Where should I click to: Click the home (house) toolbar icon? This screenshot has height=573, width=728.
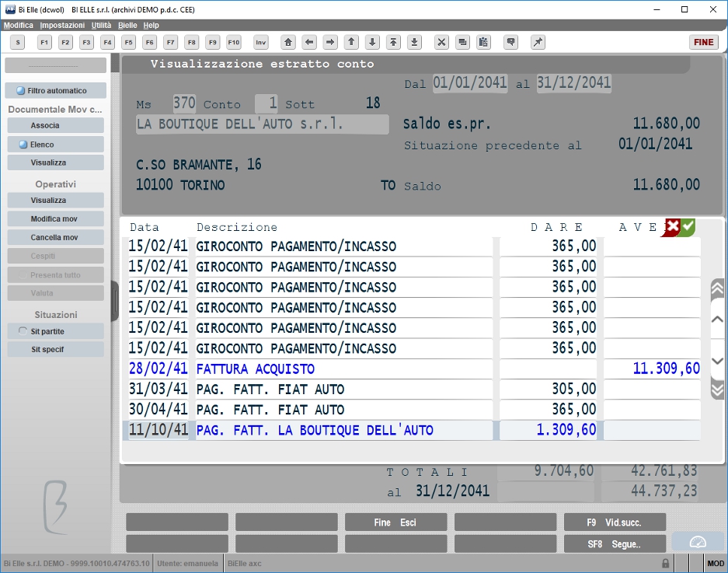[x=288, y=42]
